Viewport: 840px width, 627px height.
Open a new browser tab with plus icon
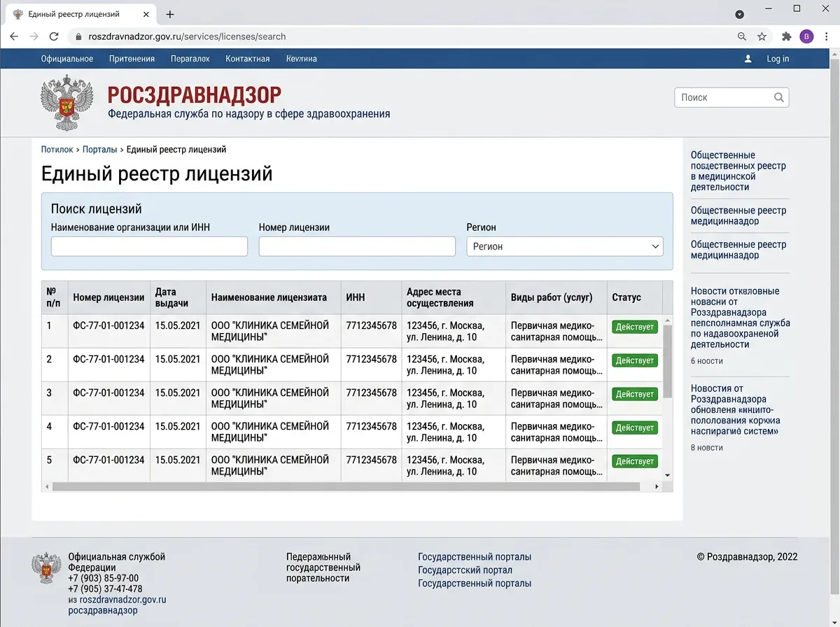(170, 14)
